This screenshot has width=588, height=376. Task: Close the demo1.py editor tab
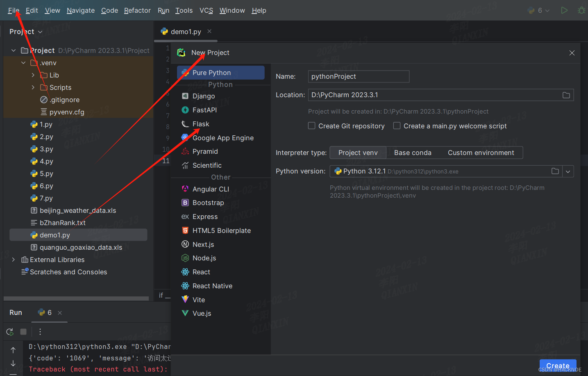click(209, 31)
